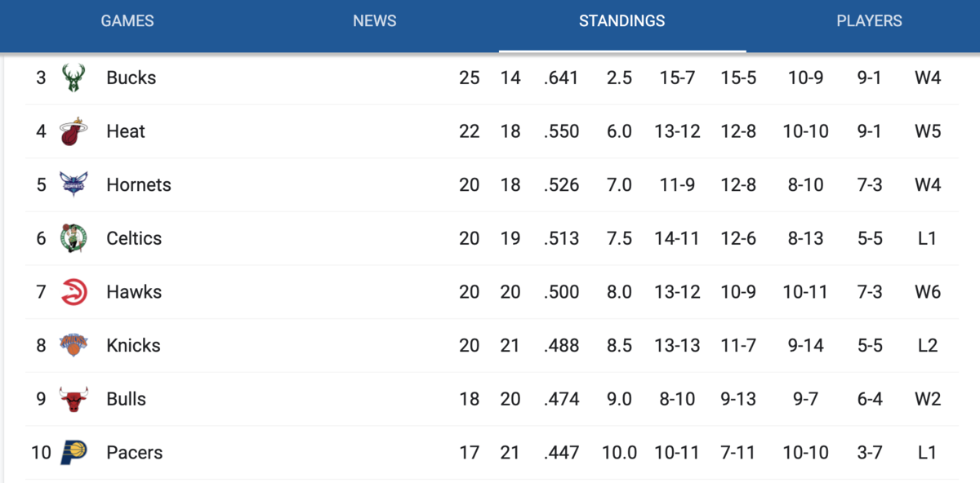Click the Pacers team name
This screenshot has width=980, height=483.
134,452
